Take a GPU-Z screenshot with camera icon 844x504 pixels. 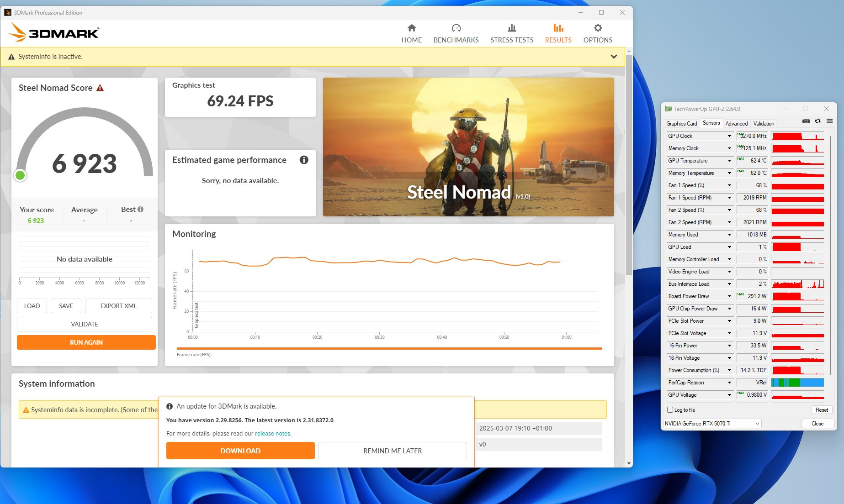tap(806, 121)
